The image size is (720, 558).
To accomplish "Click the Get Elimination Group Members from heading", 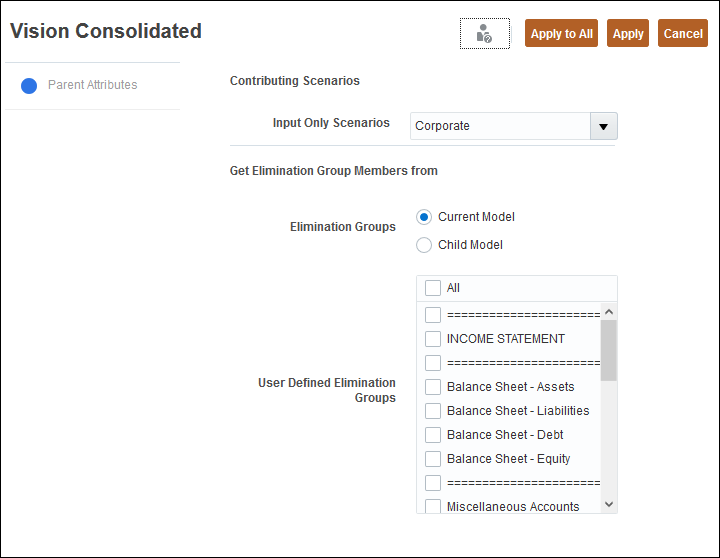I will click(x=333, y=171).
